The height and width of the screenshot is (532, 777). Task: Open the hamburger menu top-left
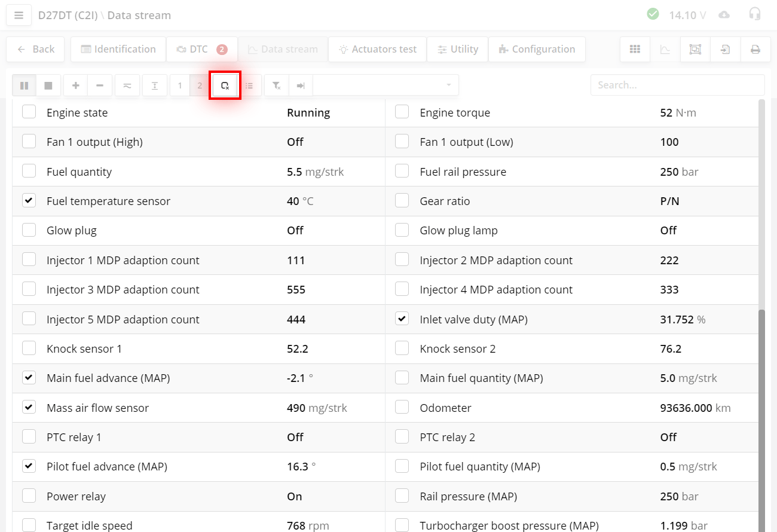[x=19, y=14]
